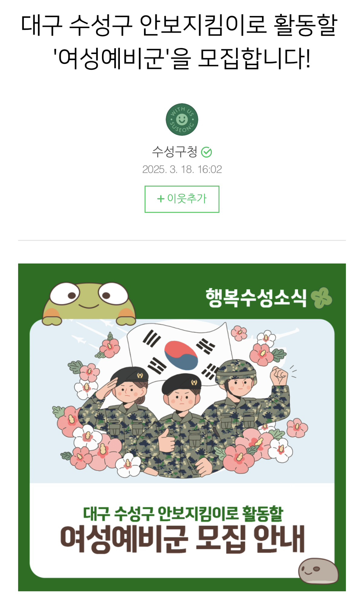The width and height of the screenshot is (364, 597).
Task: Select the large 여성예비군 모집 안내 text
Action: point(182,539)
